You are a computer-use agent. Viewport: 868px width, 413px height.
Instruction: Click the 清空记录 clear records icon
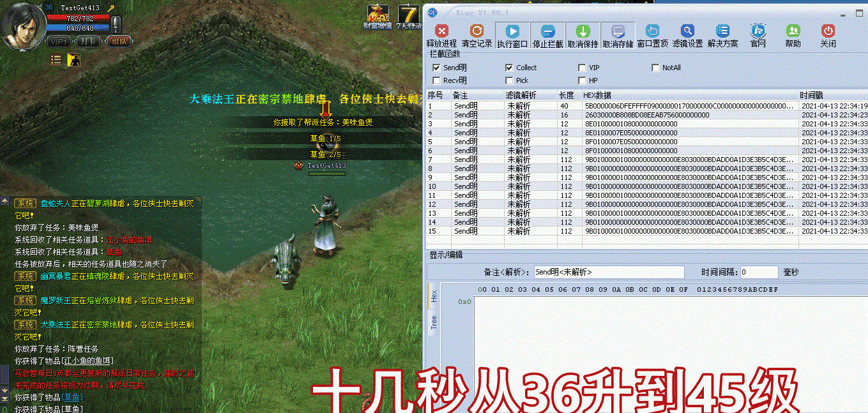476,31
